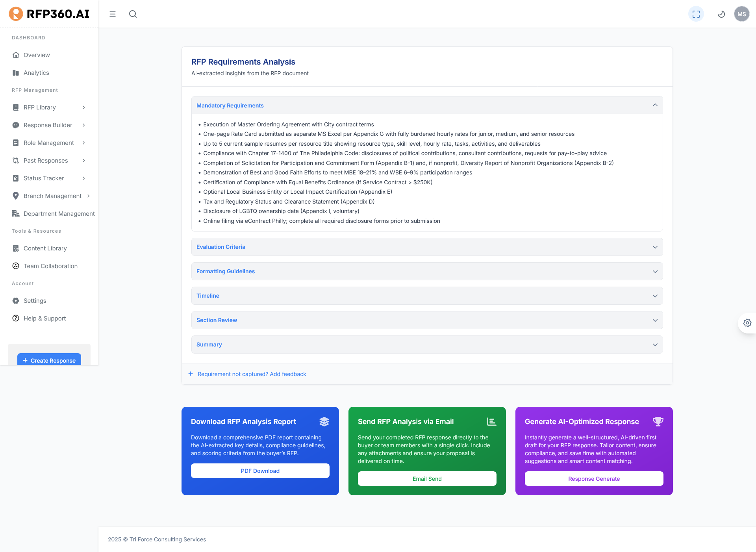Toggle dark mode moon icon

pos(721,14)
